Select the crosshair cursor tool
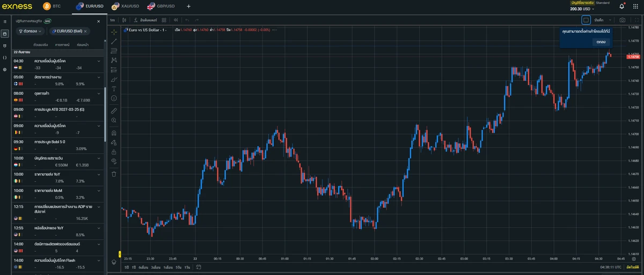 (x=114, y=32)
